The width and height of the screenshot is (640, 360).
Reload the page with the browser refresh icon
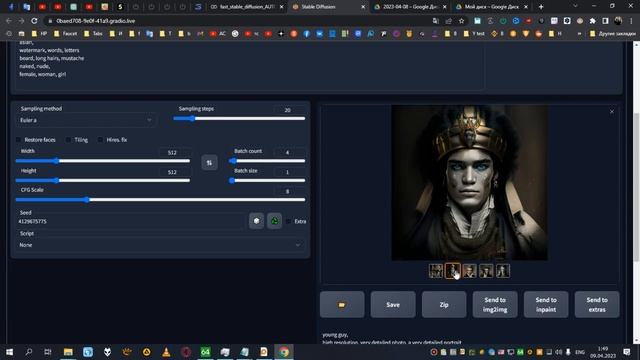click(34, 21)
